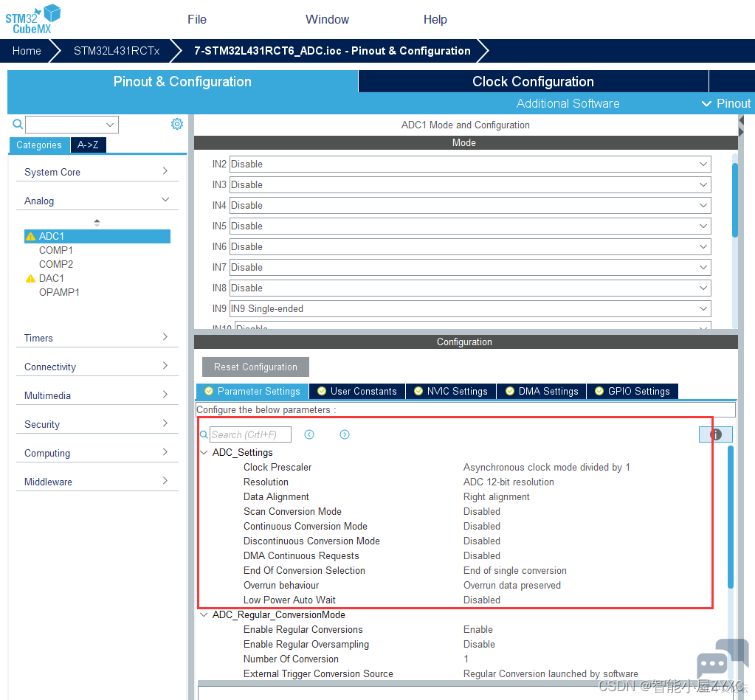Select the Categories tab

tap(39, 145)
